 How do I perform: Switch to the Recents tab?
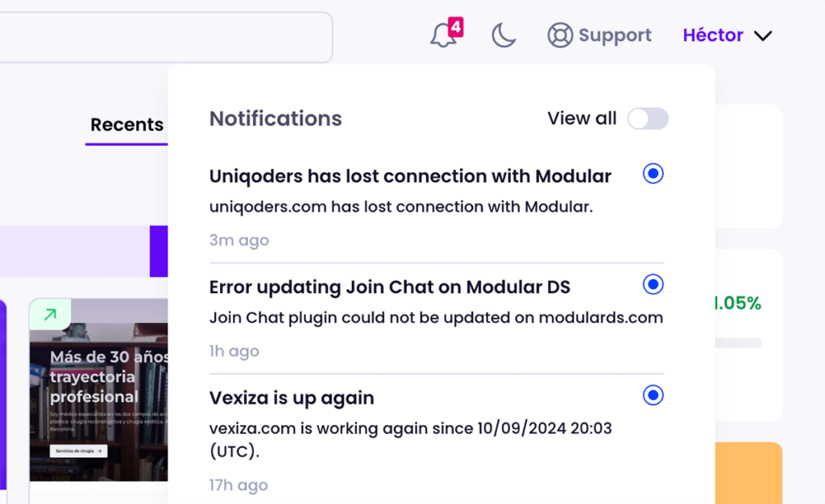point(126,125)
